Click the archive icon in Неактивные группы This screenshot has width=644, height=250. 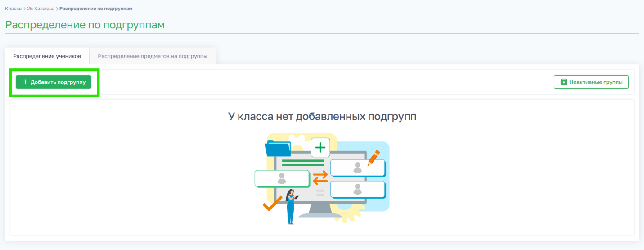click(563, 82)
